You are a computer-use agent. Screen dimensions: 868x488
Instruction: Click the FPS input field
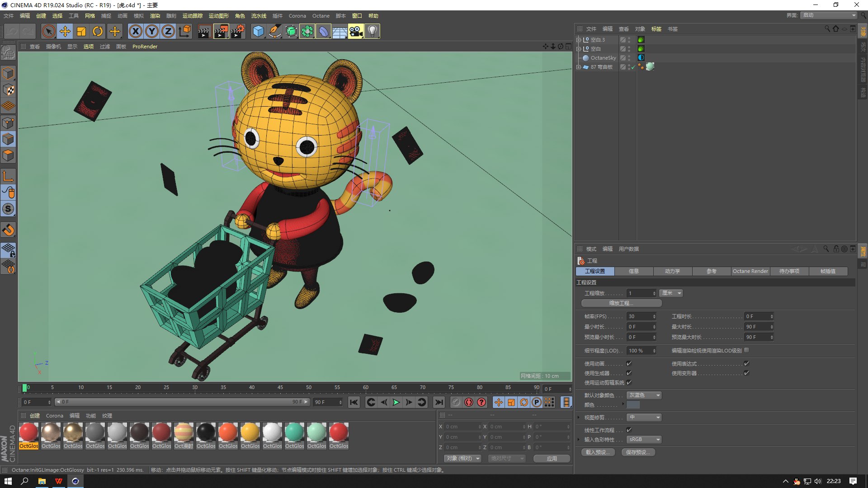pos(641,316)
